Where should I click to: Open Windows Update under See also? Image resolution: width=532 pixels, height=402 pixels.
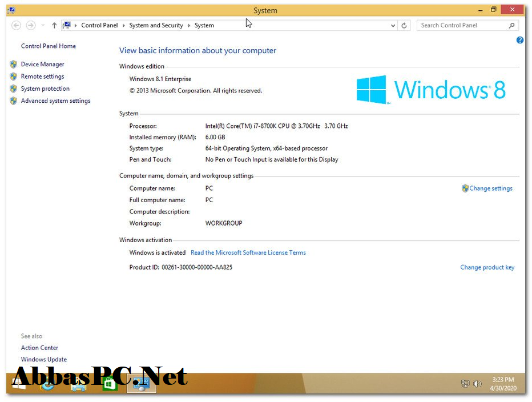[44, 359]
